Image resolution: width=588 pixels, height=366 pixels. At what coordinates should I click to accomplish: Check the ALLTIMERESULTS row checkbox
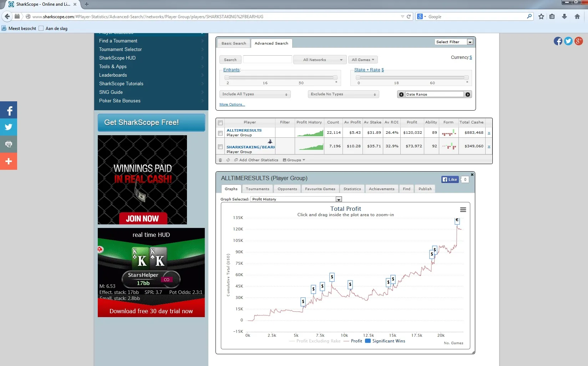point(220,133)
